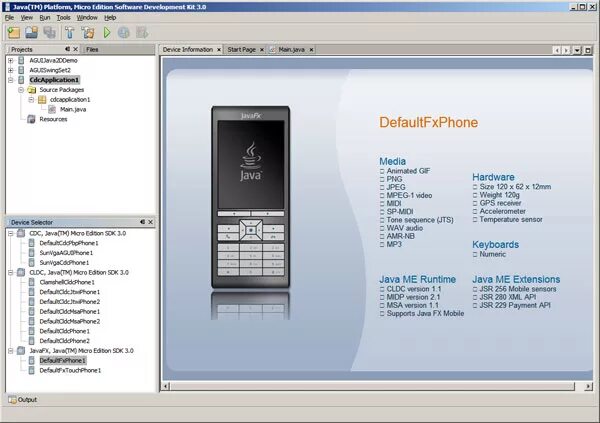
Task: Close the Projects panel
Action: (x=75, y=49)
